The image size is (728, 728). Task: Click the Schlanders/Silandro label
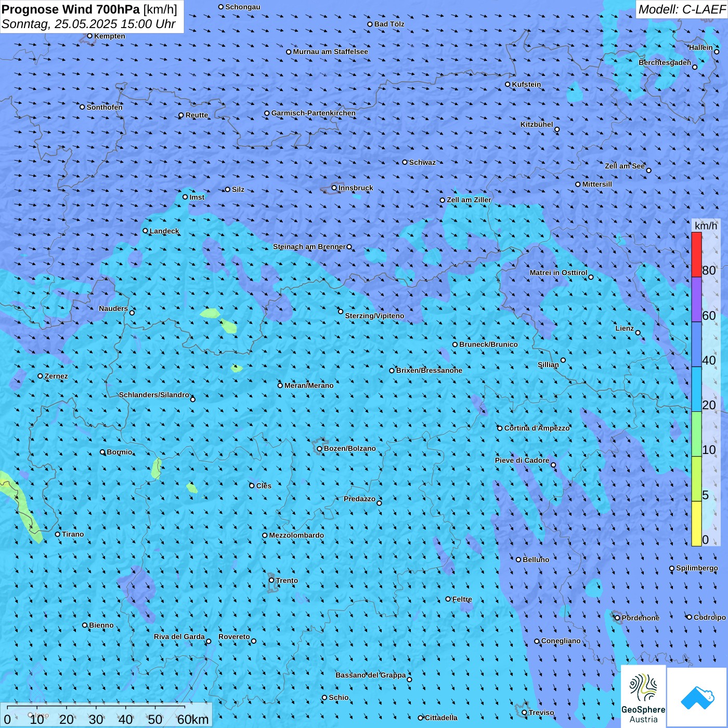154,395
